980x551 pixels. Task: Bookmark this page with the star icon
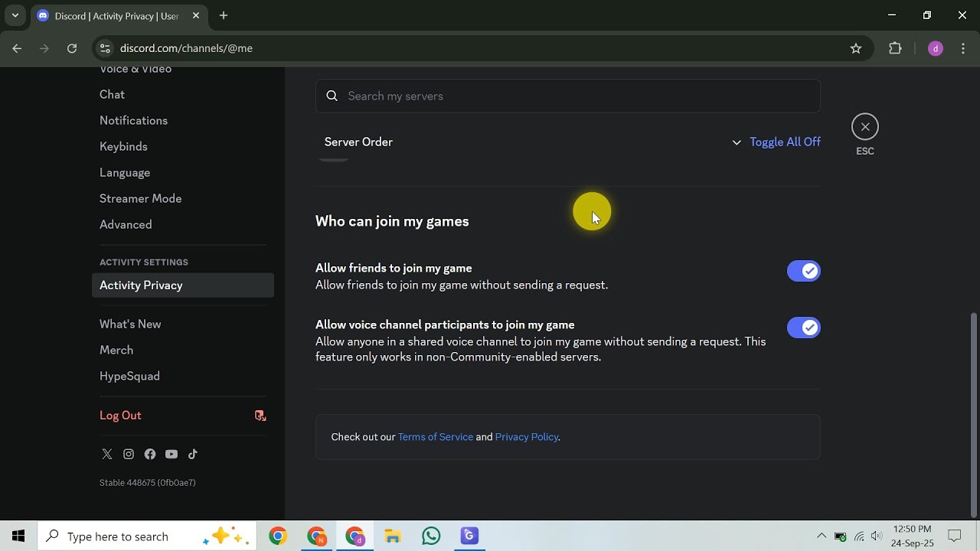[x=856, y=48]
